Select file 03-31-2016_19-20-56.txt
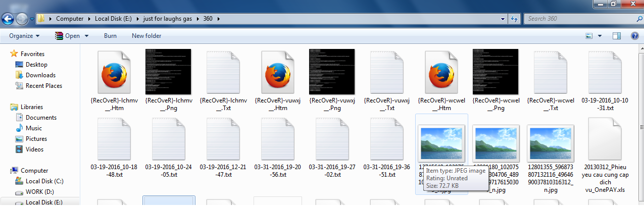The height and width of the screenshot is (206, 644). (277, 147)
